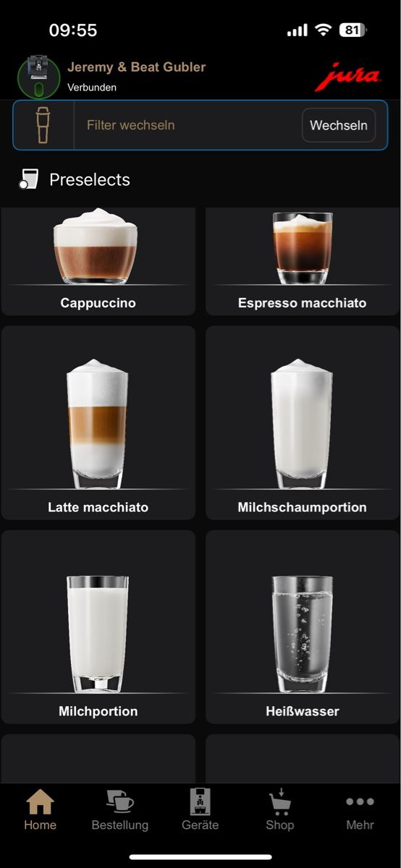Viewport: 401px width, 868px height.
Task: Tap the Filter wechseln notification text
Action: pyautogui.click(x=130, y=125)
